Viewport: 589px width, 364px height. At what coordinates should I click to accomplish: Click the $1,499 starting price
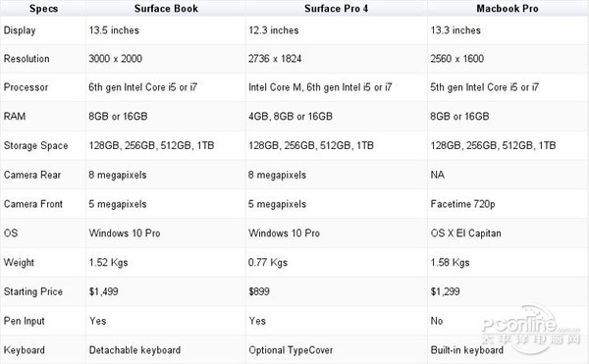[104, 291]
